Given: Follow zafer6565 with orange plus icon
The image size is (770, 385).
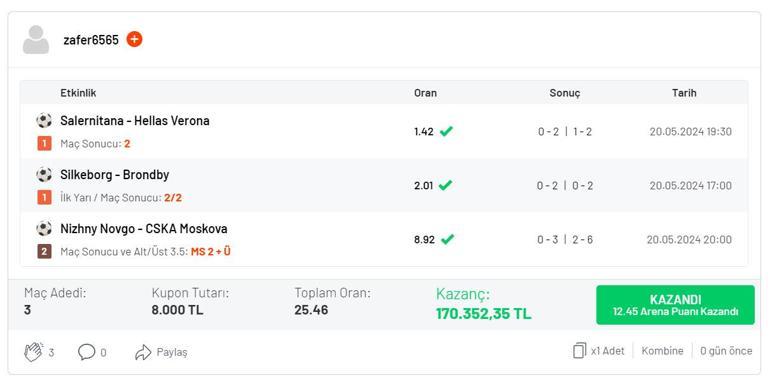Looking at the screenshot, I should 135,39.
